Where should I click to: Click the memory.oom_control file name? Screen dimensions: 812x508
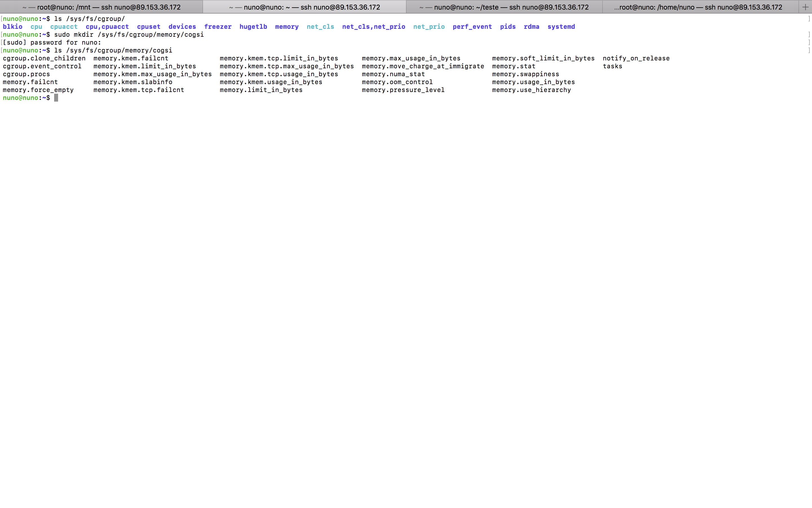397,82
